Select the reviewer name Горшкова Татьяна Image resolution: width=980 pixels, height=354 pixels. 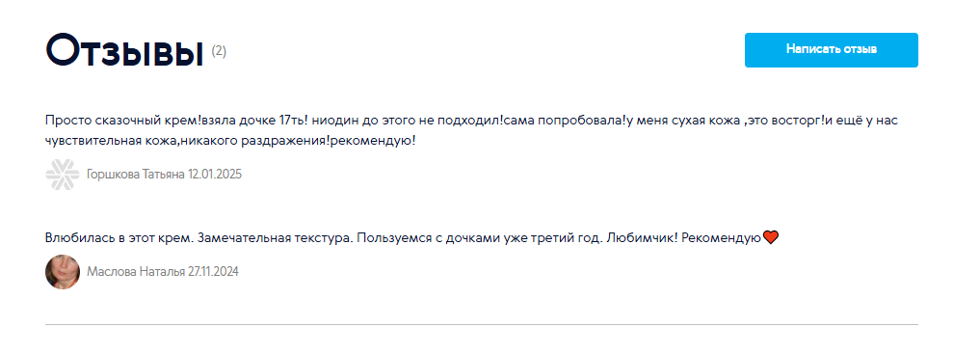136,175
